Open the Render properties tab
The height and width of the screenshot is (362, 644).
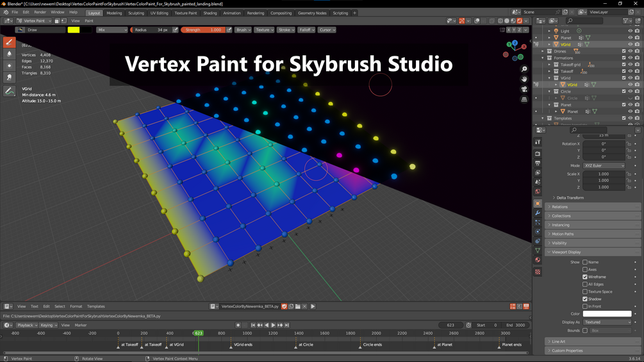click(538, 154)
